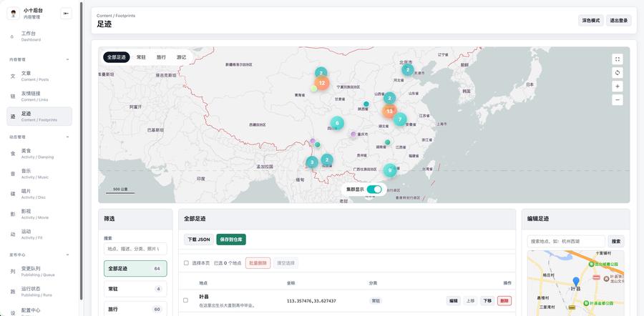The image size is (644, 316).
Task: Click the blue pin on 叶县 mini map
Action: click(576, 282)
